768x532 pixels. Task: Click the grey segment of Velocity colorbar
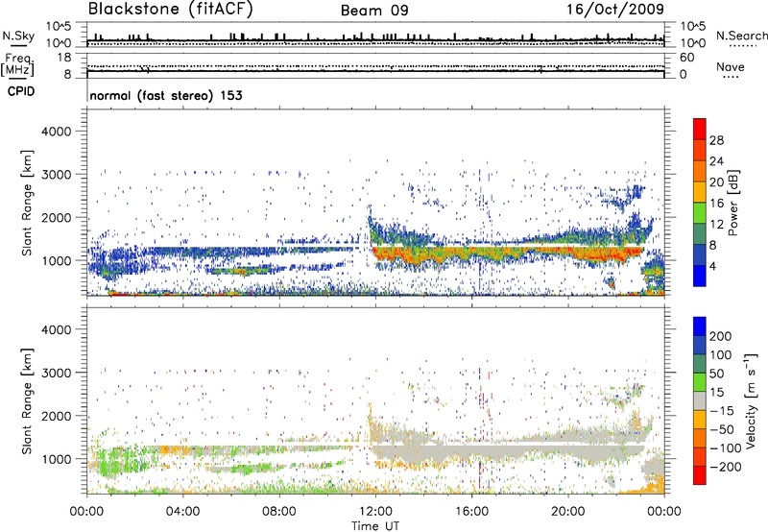tap(700, 400)
